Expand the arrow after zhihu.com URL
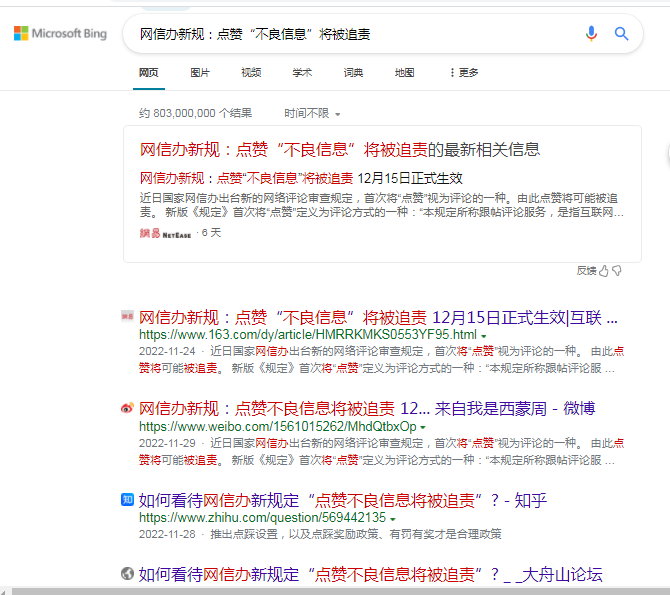 (x=393, y=519)
